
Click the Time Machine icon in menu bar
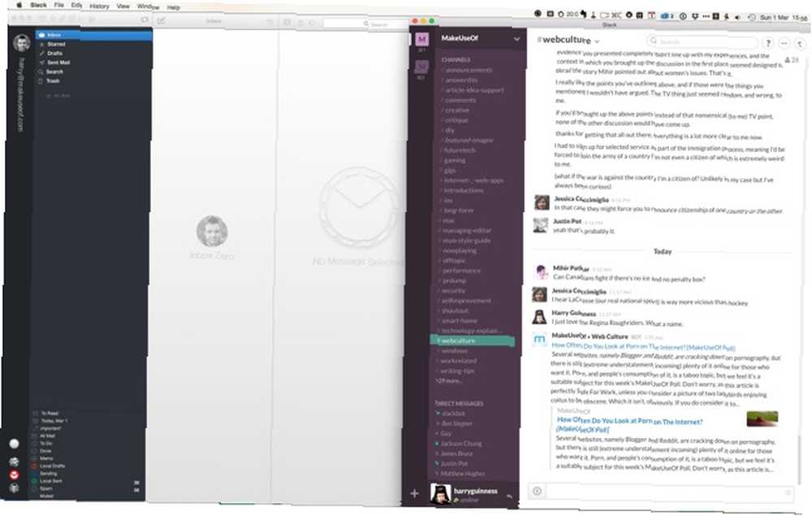751,17
